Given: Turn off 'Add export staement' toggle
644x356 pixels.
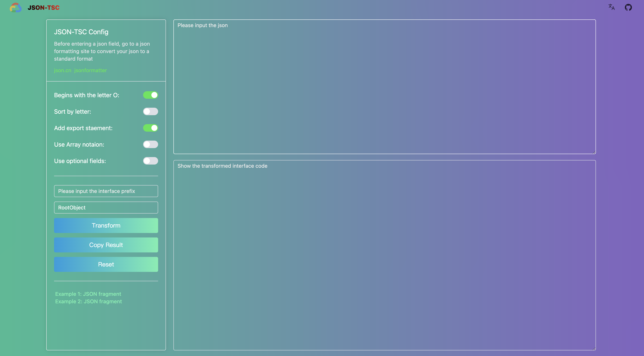Looking at the screenshot, I should click(x=150, y=128).
